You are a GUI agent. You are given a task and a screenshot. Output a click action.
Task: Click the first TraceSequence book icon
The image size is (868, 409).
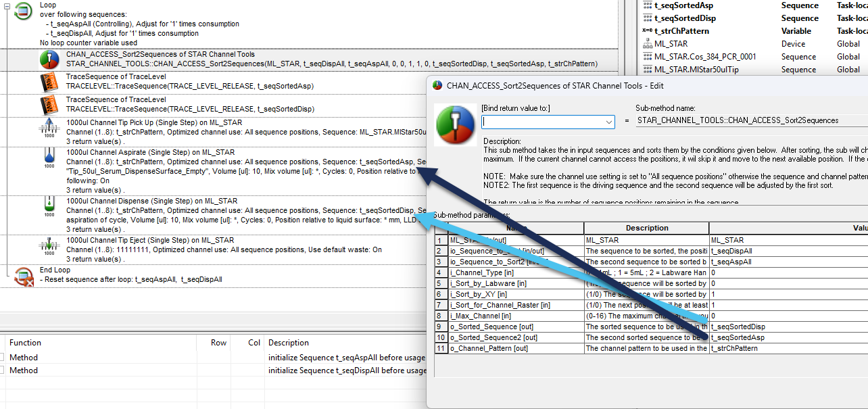[x=49, y=82]
